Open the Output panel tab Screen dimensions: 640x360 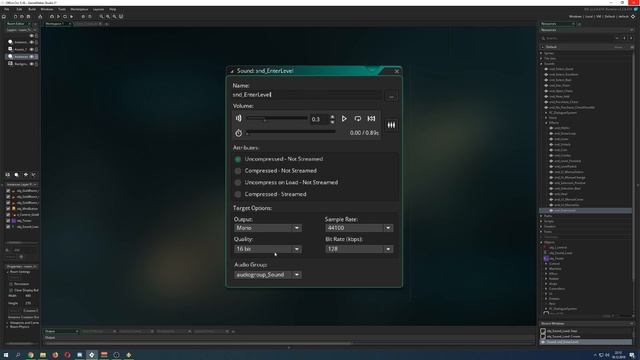click(x=61, y=331)
